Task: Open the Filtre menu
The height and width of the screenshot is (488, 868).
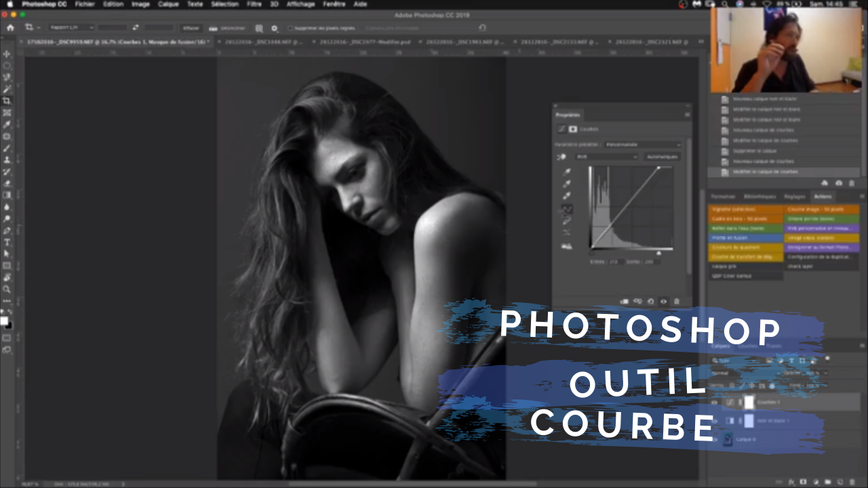Action: click(254, 4)
